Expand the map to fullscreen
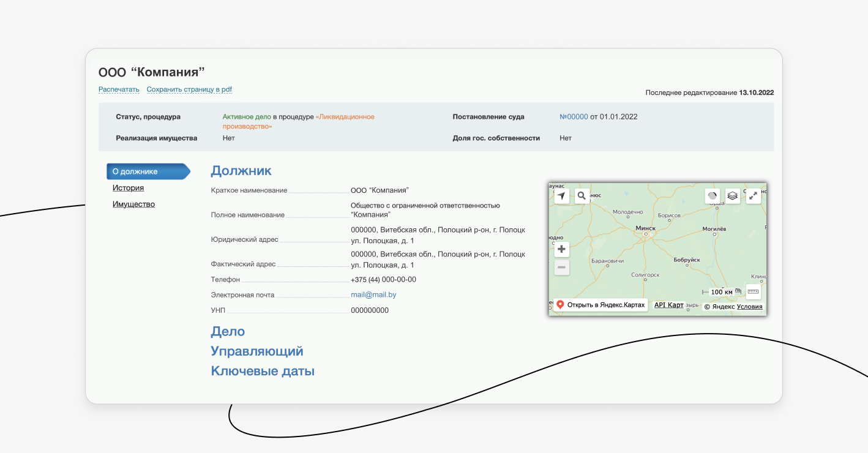Viewport: 868px width, 453px height. (754, 196)
